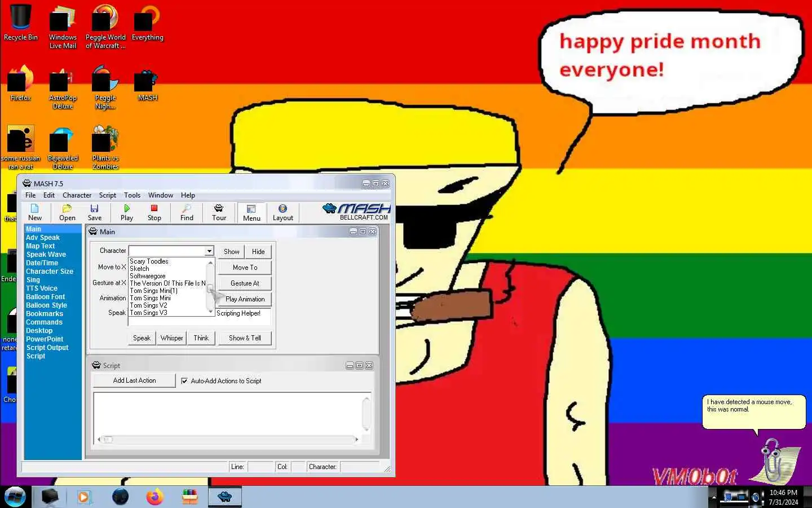Open the Edit menu
The height and width of the screenshot is (508, 812).
pos(49,195)
